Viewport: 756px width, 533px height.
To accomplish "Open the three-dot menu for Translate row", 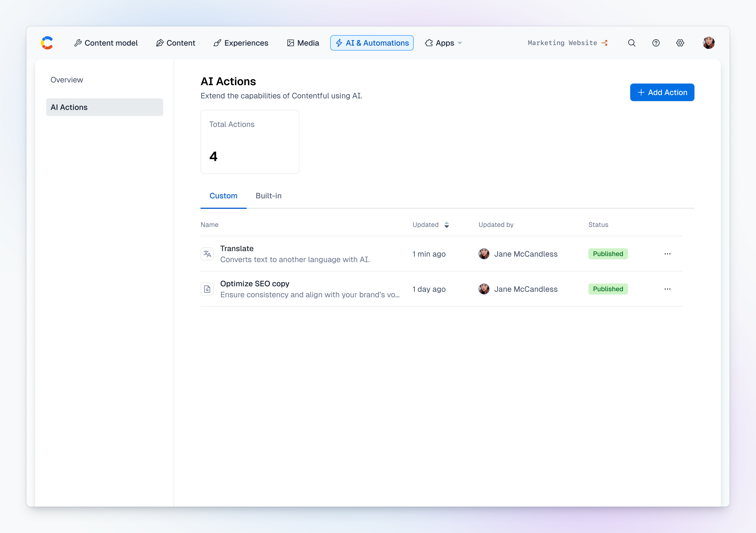I will (667, 254).
